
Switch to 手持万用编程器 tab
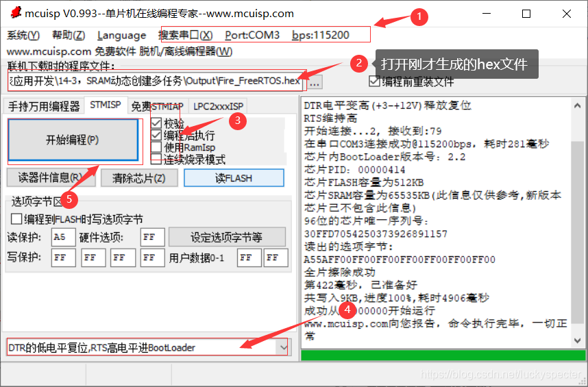click(x=44, y=106)
